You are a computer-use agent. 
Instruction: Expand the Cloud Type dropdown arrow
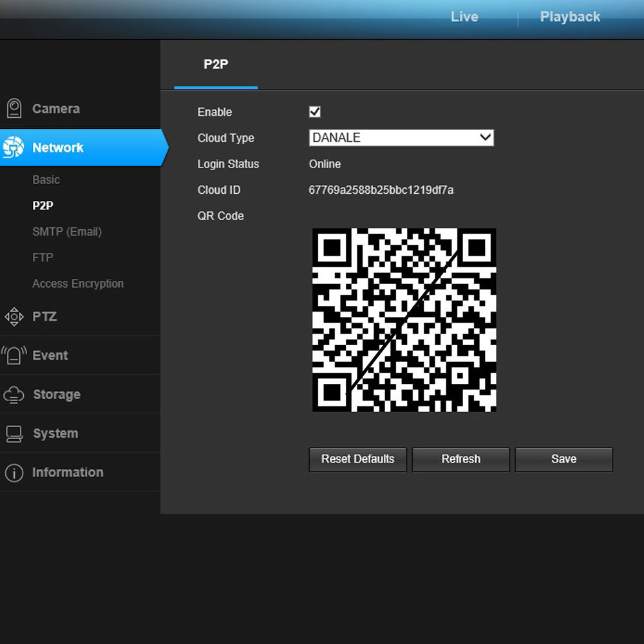click(486, 138)
